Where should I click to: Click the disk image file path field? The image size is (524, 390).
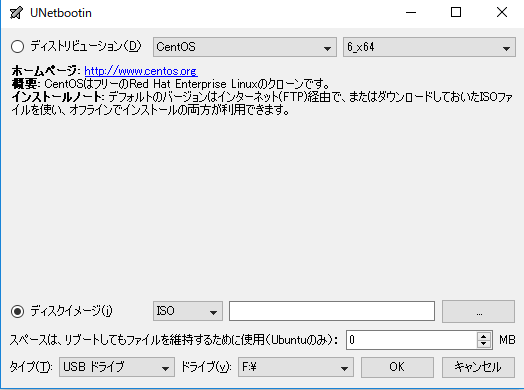point(332,311)
